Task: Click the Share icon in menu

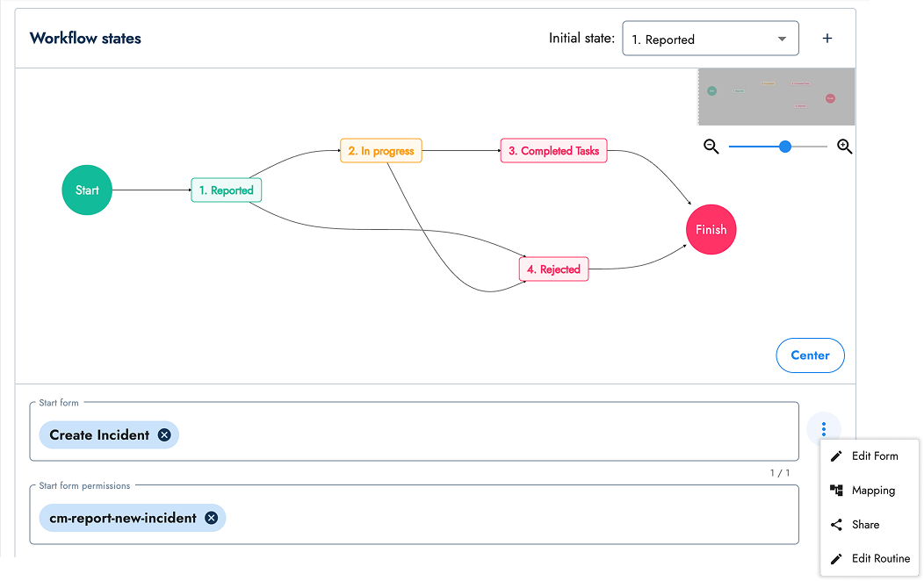Action: click(836, 525)
